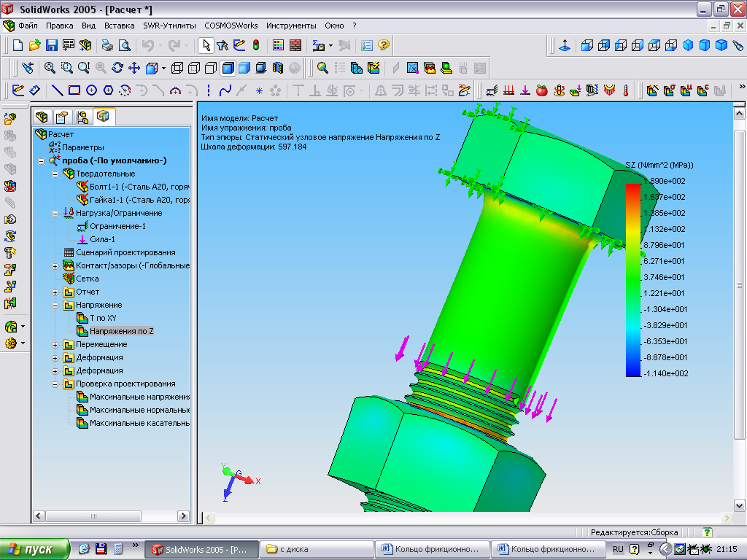The image size is (747, 560).
Task: Collapse the Напряжение folder
Action: pyautogui.click(x=55, y=306)
